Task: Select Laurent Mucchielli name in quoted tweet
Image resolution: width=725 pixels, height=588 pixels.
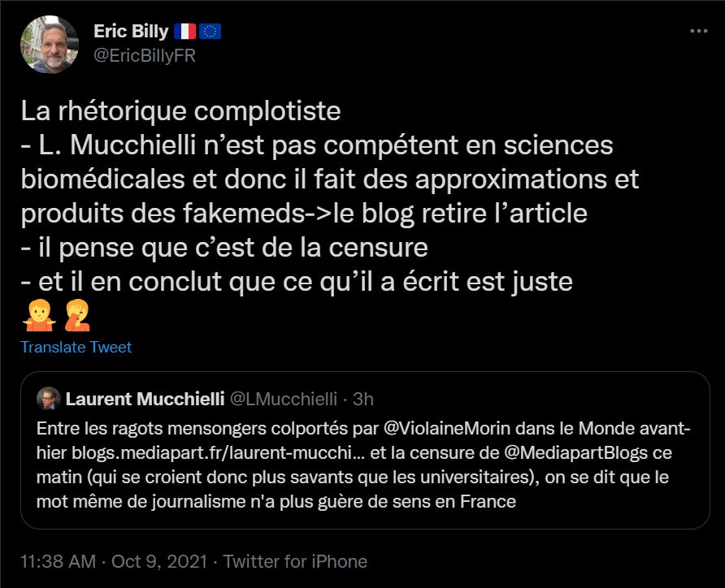Action: point(145,399)
